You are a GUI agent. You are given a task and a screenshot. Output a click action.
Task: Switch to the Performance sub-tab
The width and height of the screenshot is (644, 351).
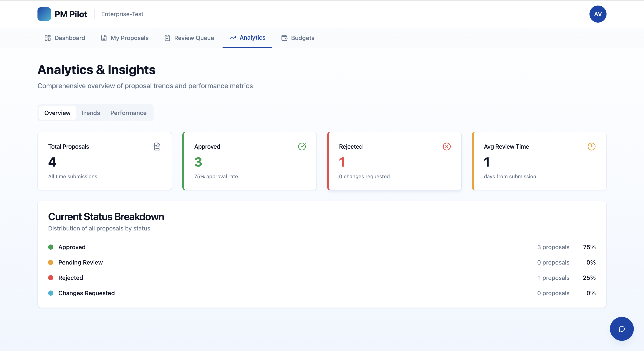tap(128, 113)
